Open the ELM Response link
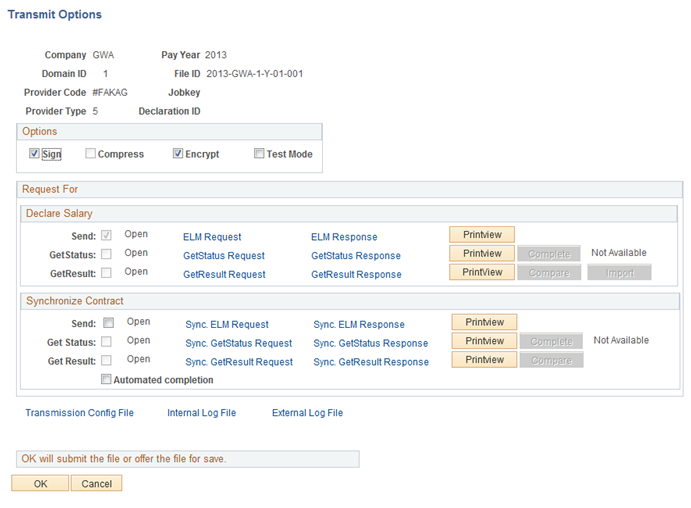Image resolution: width=691 pixels, height=508 pixels. [344, 237]
